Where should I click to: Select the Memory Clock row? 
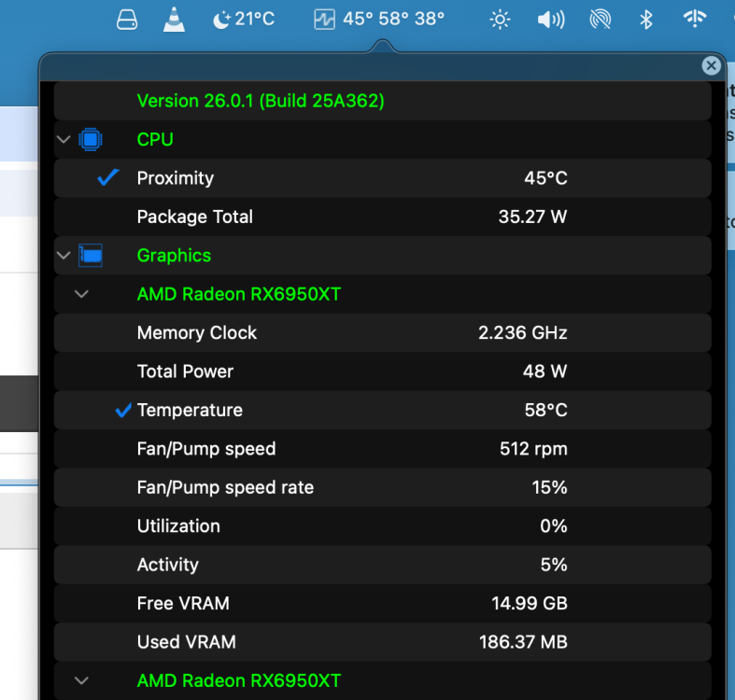click(383, 332)
